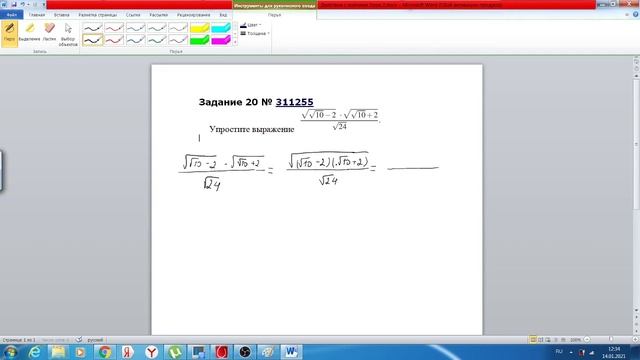The width and height of the screenshot is (640, 360).
Task: Launch Internet Explorer from the taskbar
Action: pyautogui.click(x=35, y=352)
